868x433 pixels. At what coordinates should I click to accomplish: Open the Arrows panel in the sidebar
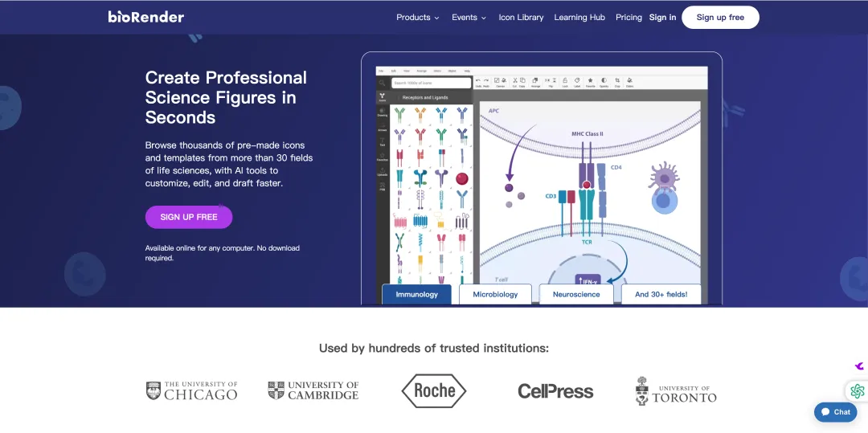point(383,127)
